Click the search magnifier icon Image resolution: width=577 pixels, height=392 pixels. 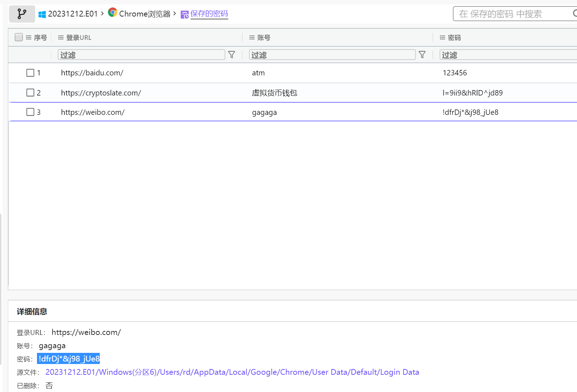575,14
